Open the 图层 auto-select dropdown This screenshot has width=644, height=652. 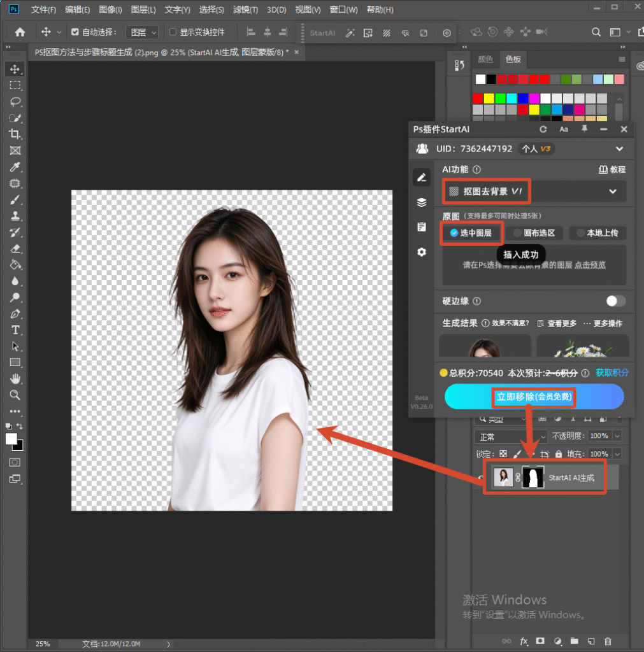tap(142, 32)
